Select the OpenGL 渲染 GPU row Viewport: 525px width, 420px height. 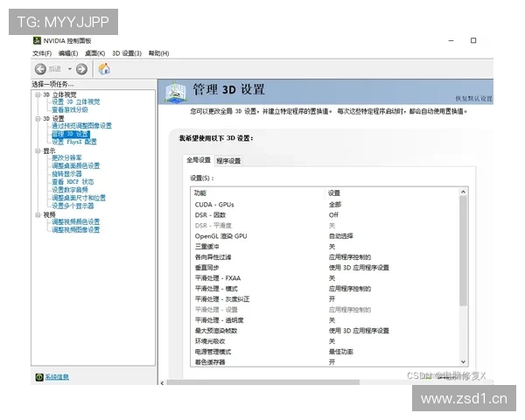(x=325, y=236)
